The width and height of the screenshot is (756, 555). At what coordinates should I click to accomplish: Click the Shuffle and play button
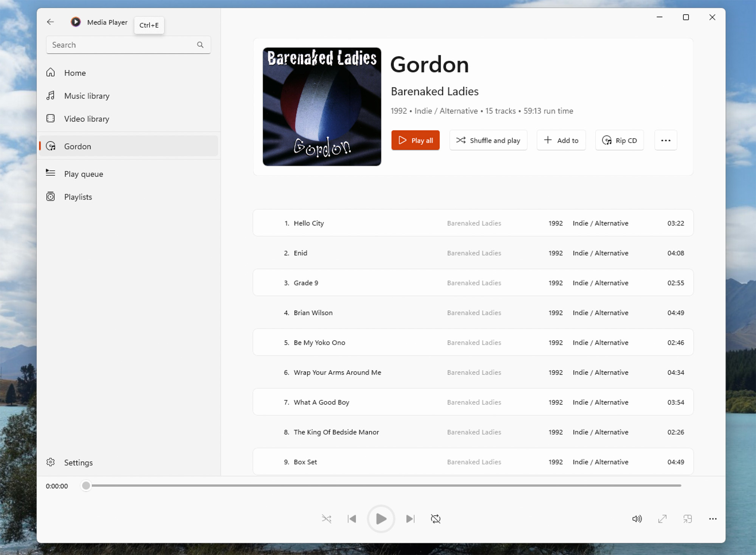click(x=490, y=140)
